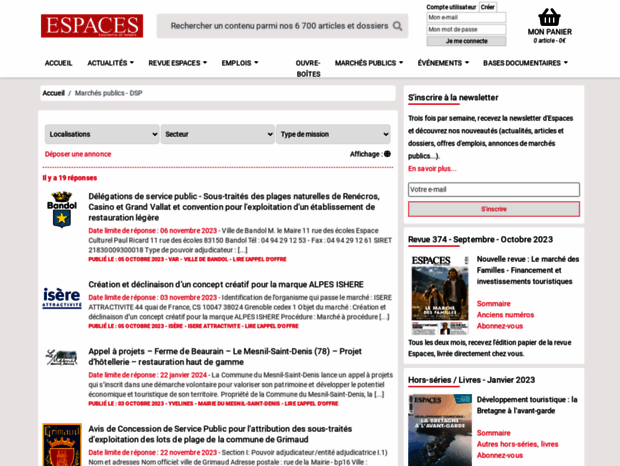
Task: Click Abonnez-vous under Hors-séries
Action: [x=499, y=455]
